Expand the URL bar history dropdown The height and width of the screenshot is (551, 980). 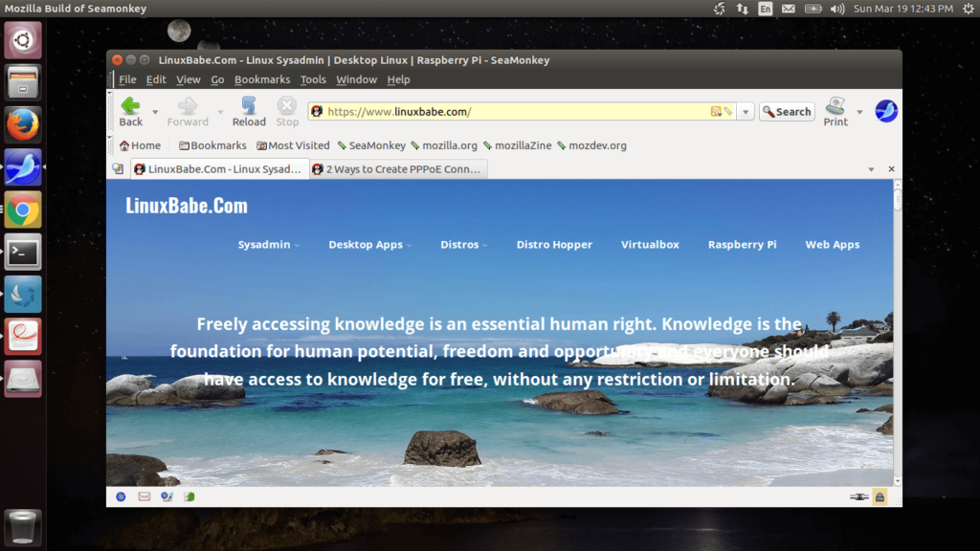(x=746, y=111)
